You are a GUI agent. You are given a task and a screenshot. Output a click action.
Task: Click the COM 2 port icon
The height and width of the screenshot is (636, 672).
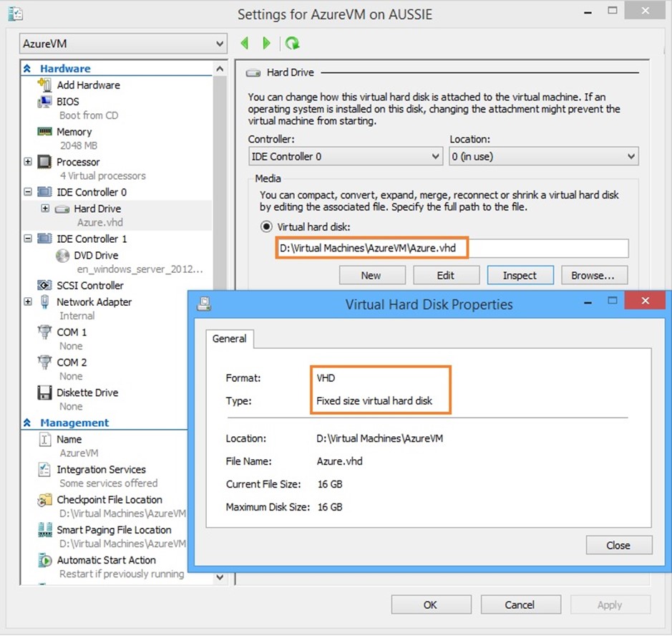click(x=44, y=362)
